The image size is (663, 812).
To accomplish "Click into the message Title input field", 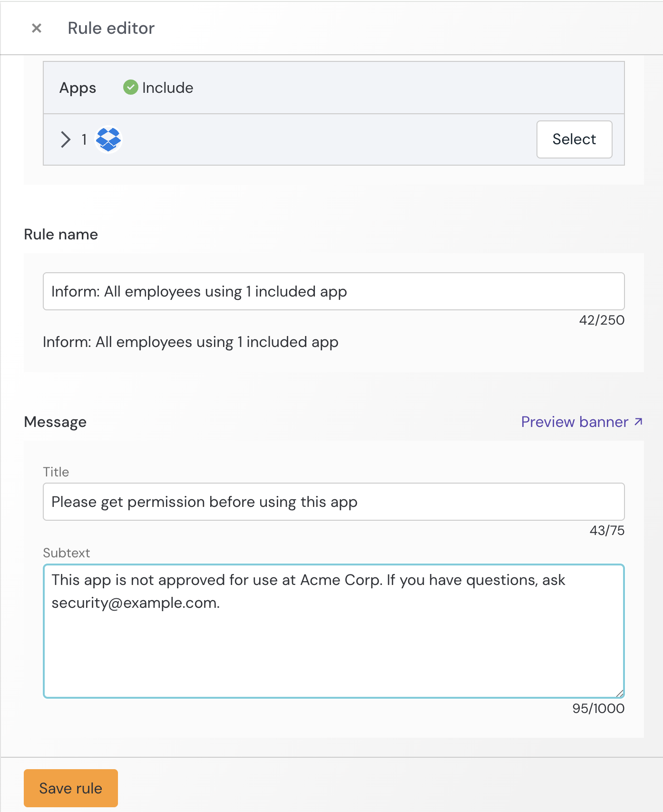I will tap(333, 502).
